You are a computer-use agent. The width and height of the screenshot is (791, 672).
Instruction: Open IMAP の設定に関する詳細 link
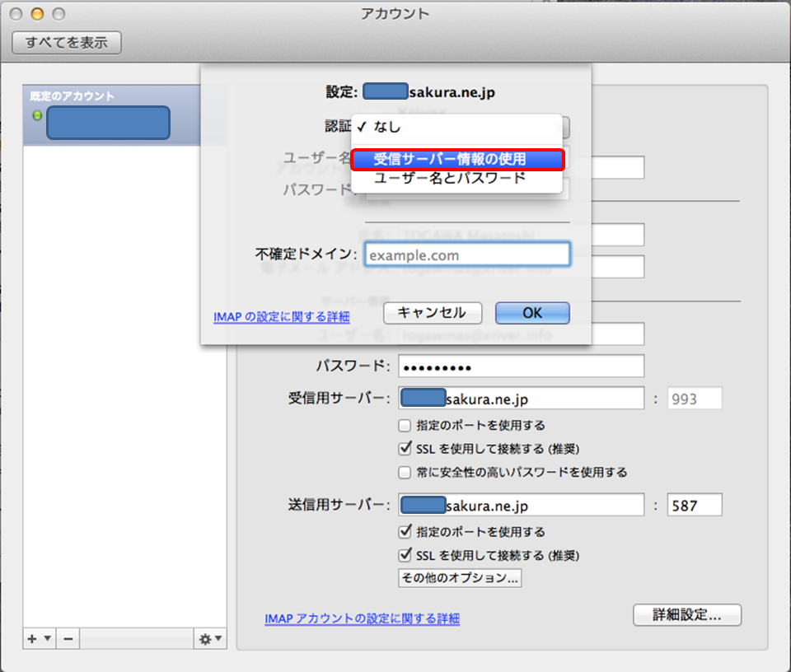(281, 316)
